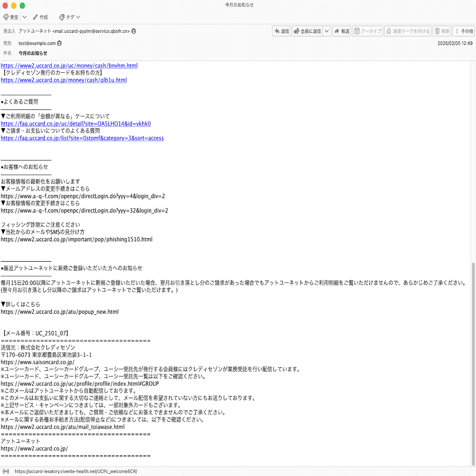The image size is (476, 476).
Task: Click the address line 〒170-6073 東京都豊島区東池袋3-1-1
Action: click(x=46, y=355)
